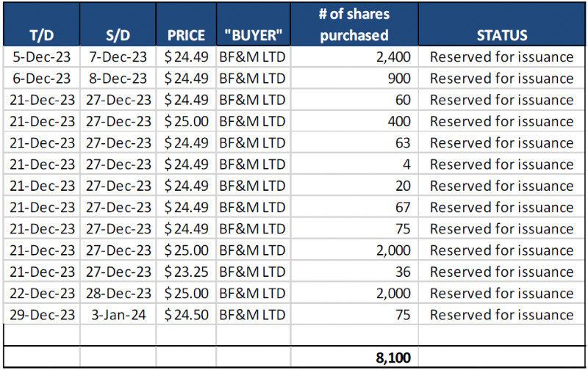Select the 22-Dec-23 trade date cell
The height and width of the screenshot is (370, 588).
pos(40,294)
